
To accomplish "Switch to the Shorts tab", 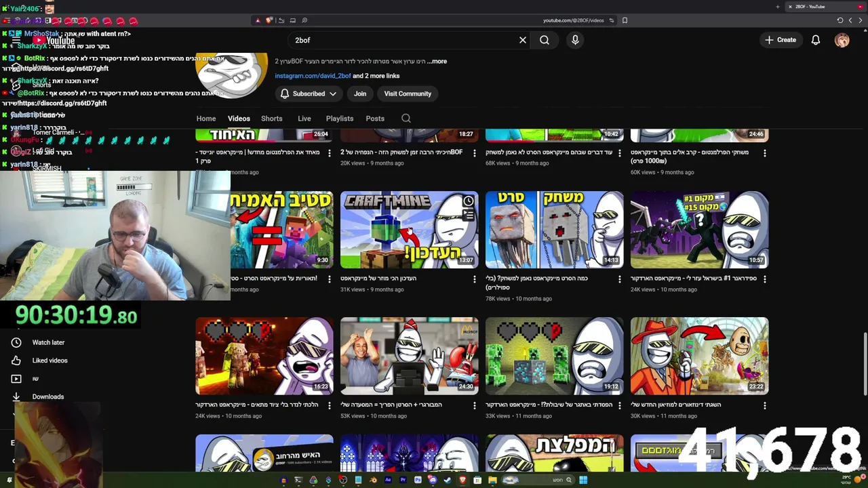I will point(272,119).
